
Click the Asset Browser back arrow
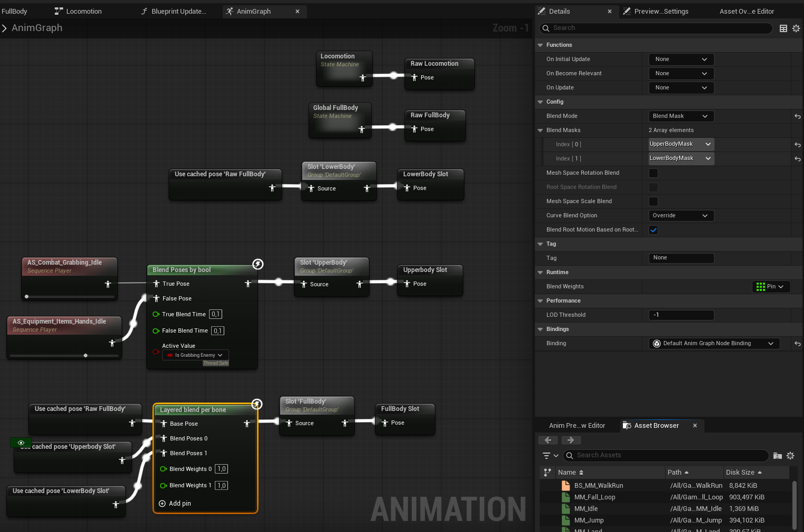548,440
